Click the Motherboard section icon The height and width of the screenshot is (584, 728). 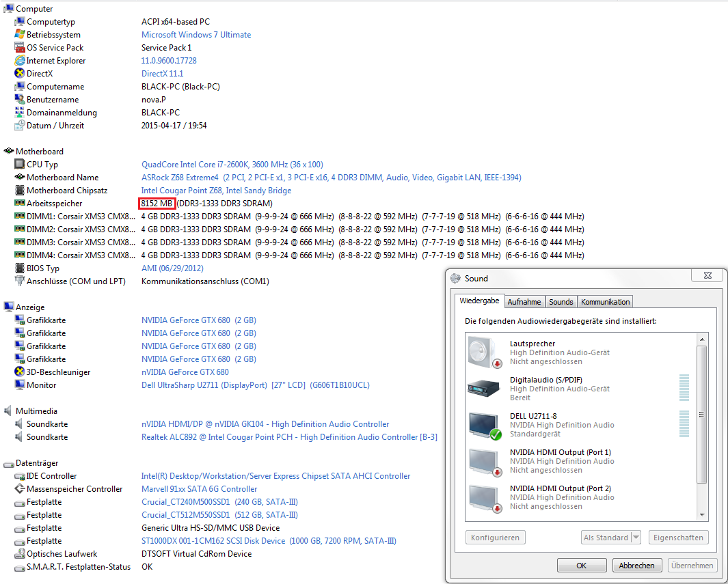8,151
